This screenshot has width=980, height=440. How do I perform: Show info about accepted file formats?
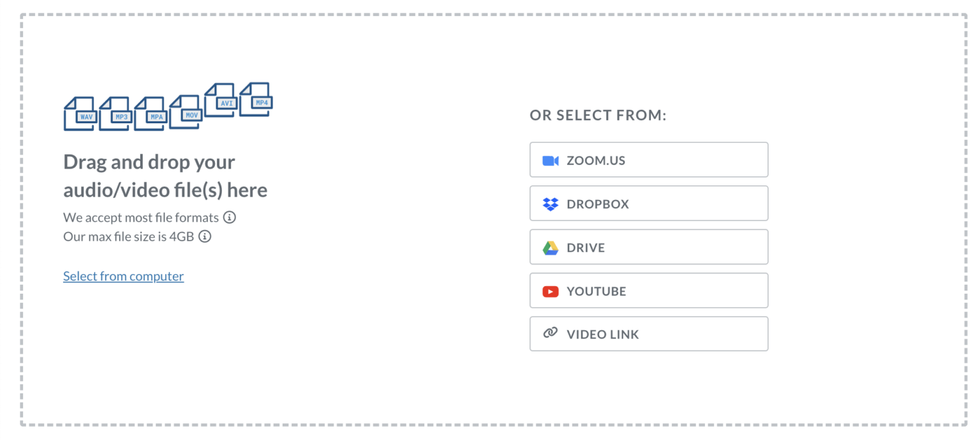click(230, 217)
